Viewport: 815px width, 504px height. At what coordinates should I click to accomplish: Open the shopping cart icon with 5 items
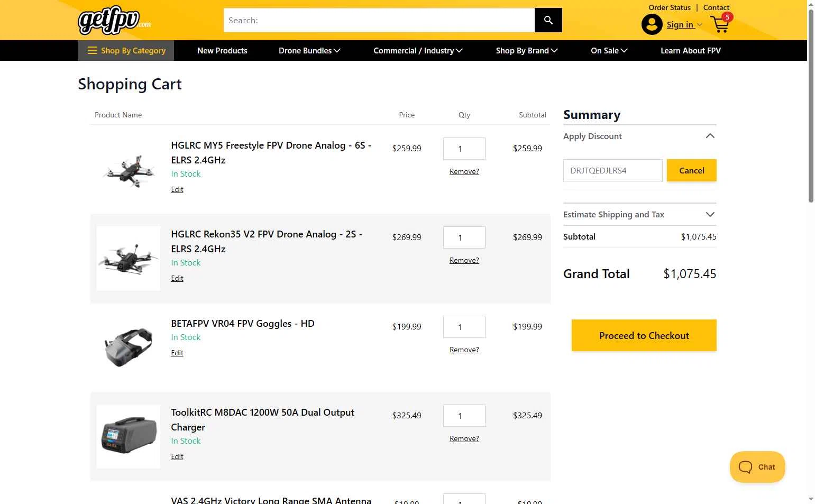pyautogui.click(x=721, y=23)
